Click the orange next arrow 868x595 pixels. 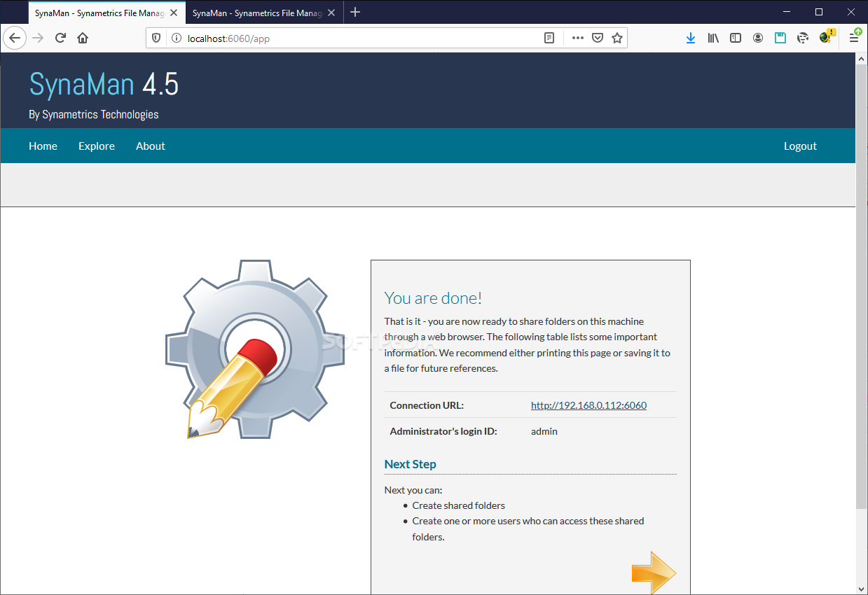click(x=654, y=573)
